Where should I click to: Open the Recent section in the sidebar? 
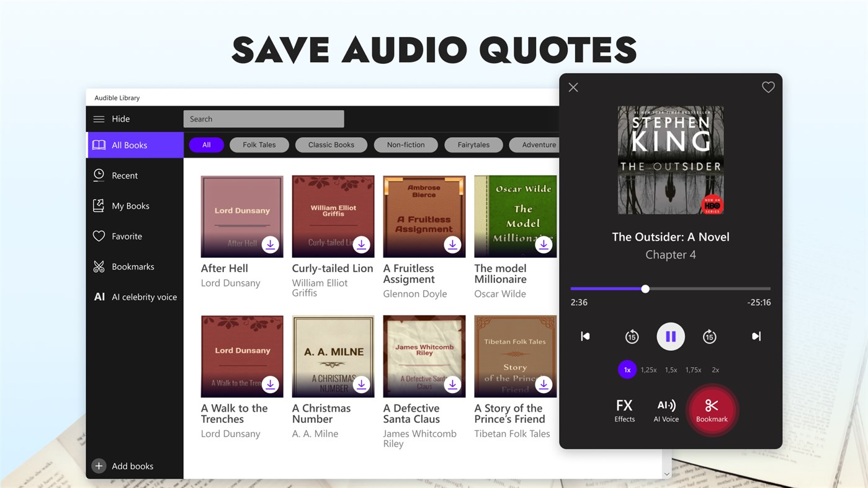tap(125, 175)
